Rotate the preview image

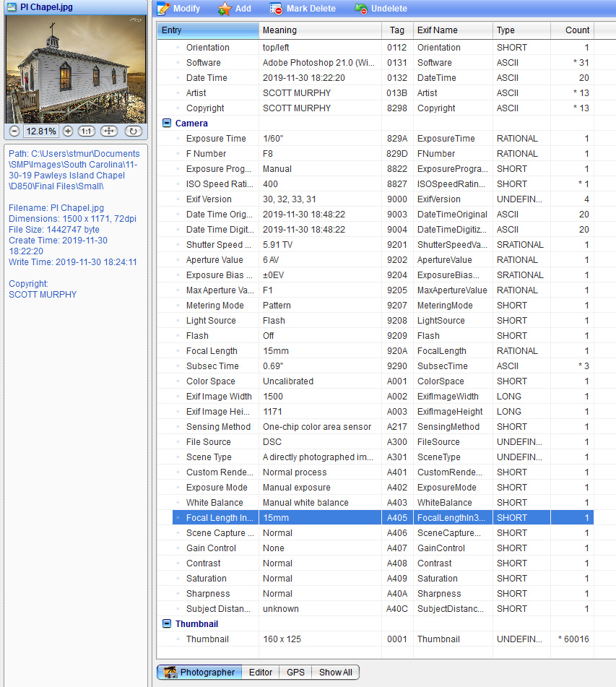coord(133,131)
